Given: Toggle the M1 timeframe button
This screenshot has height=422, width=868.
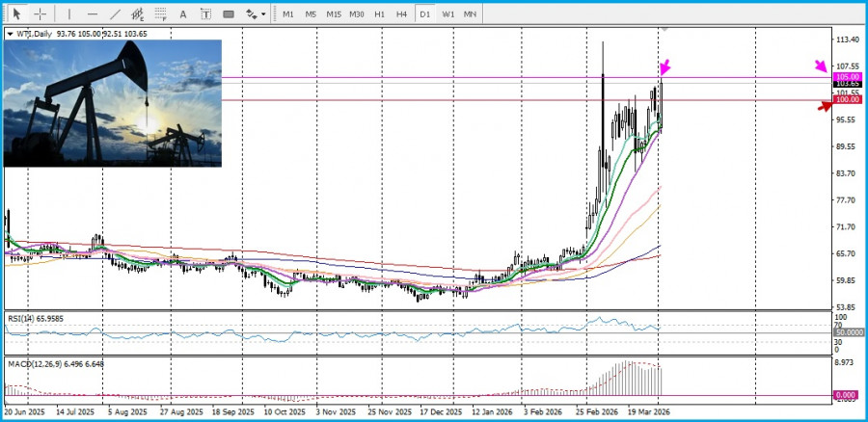Looking at the screenshot, I should tap(287, 14).
